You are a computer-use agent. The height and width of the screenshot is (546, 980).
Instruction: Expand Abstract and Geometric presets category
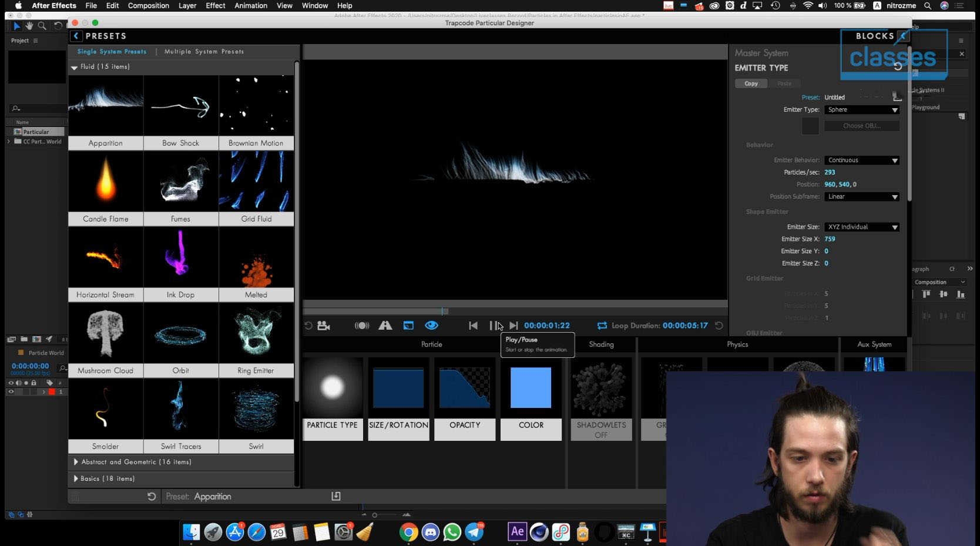click(76, 462)
